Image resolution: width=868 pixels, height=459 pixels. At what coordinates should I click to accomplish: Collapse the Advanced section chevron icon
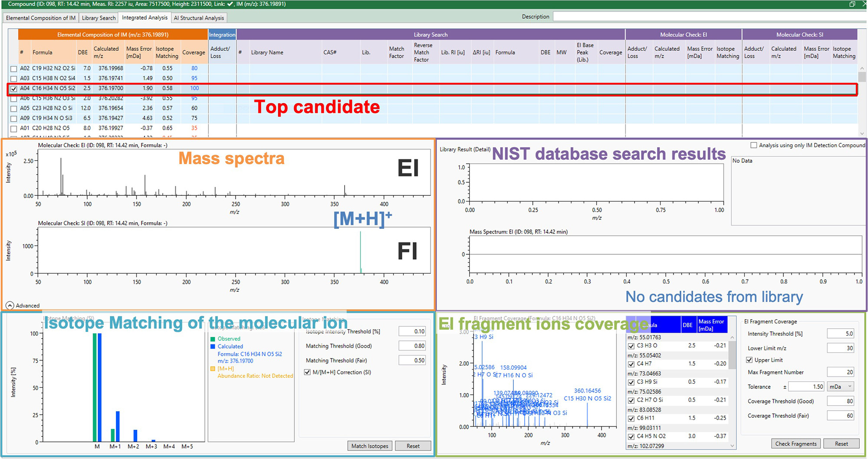[x=10, y=306]
